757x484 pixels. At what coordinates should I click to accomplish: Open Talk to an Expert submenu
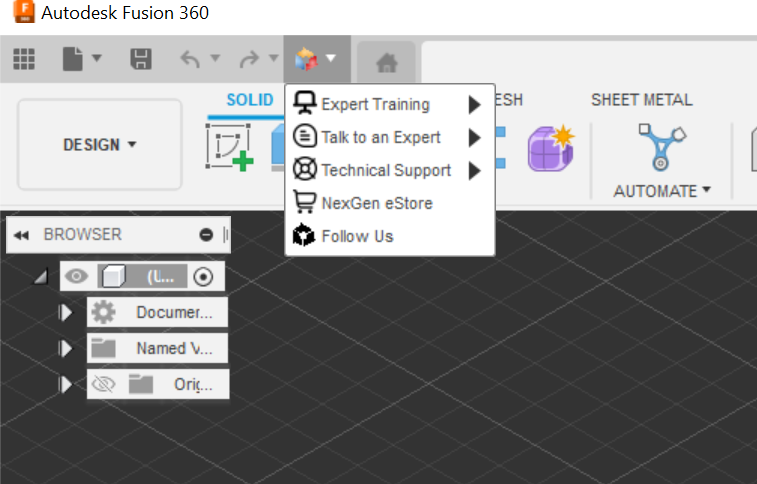point(390,138)
